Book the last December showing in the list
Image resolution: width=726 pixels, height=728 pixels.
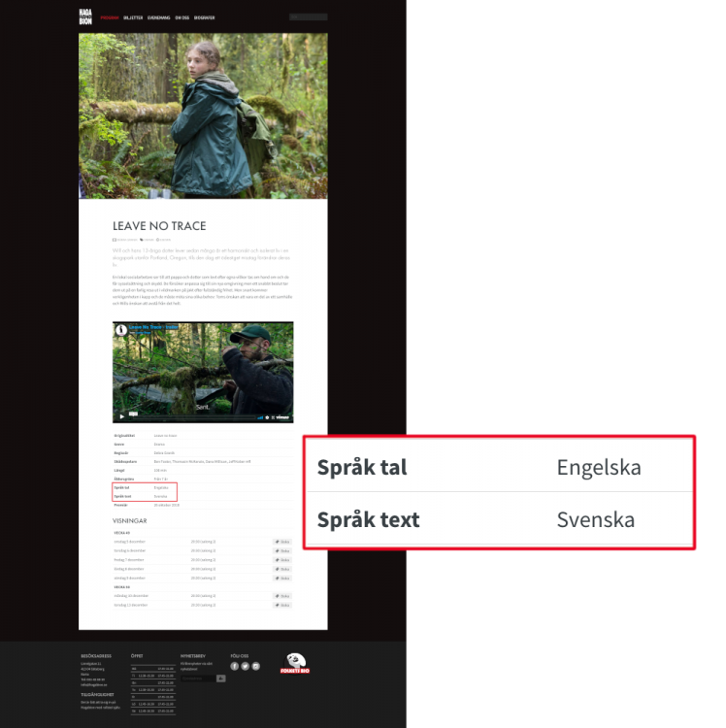pos(282,605)
